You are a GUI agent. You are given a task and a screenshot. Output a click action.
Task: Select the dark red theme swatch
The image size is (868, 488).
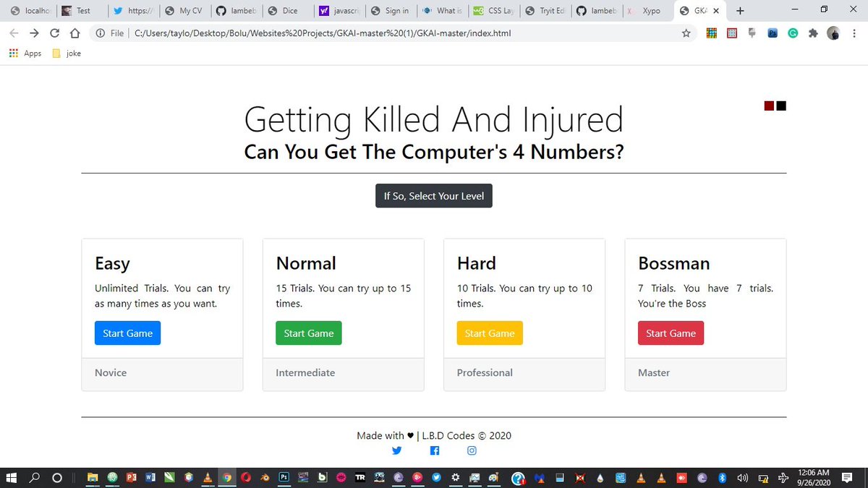pos(770,106)
